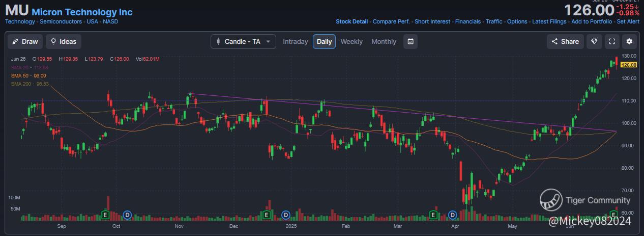
Task: Toggle fullscreen chart view
Action: point(612,42)
